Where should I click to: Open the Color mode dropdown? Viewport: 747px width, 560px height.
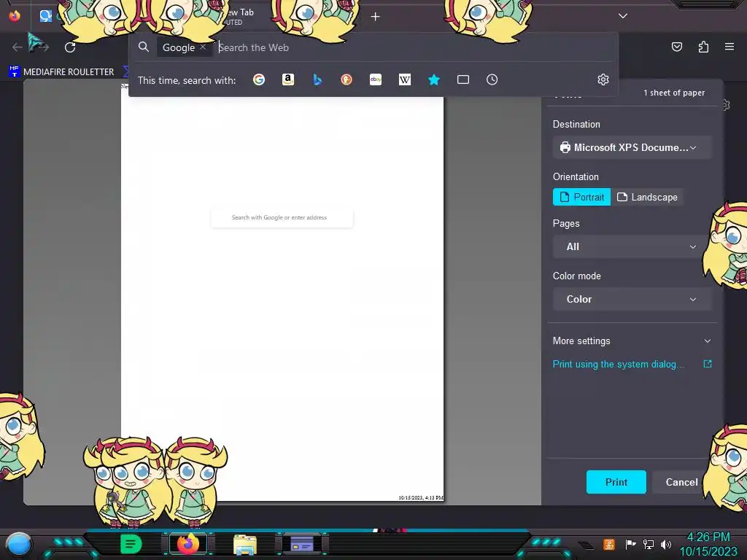632,299
